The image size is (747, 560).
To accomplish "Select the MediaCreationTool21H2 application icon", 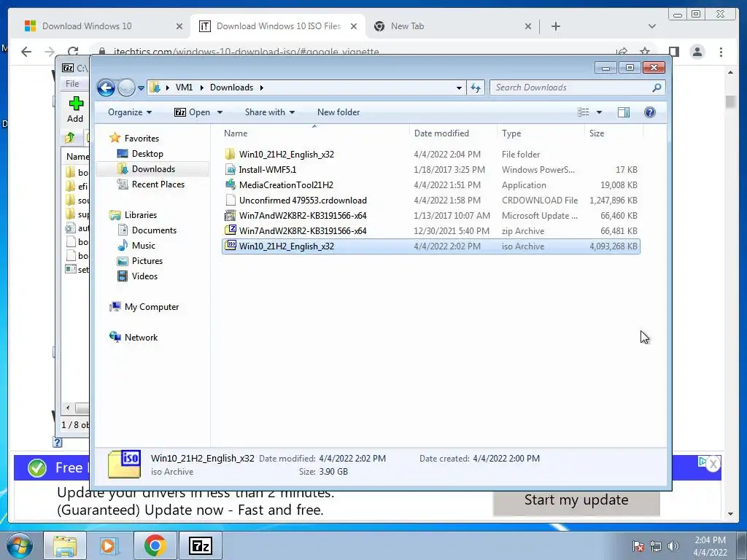I will [x=230, y=184].
